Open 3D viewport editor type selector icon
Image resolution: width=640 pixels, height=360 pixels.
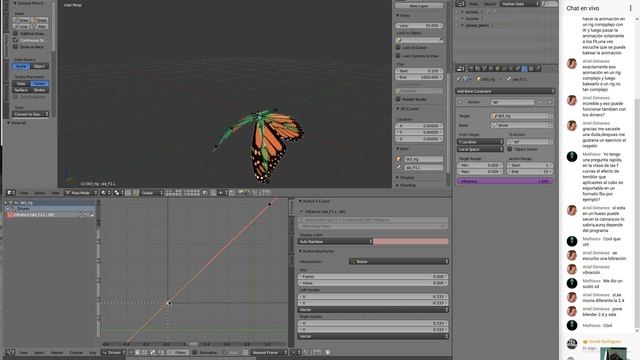pyautogui.click(x=11, y=193)
